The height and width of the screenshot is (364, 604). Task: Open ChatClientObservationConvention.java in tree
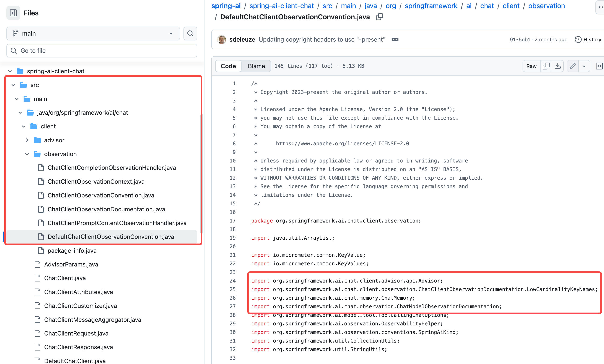pos(101,195)
